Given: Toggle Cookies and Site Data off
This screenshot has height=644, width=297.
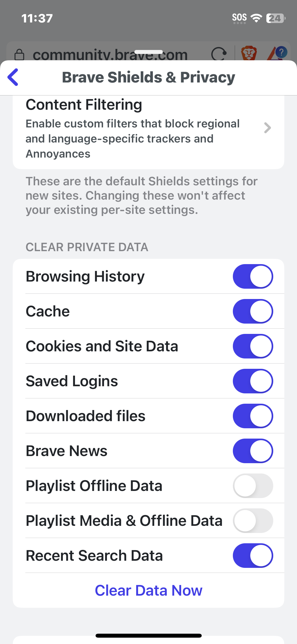Looking at the screenshot, I should [253, 346].
